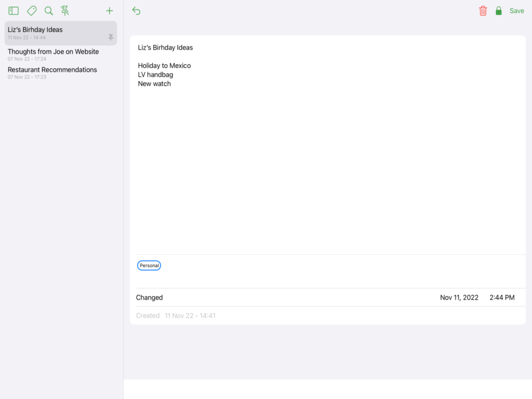Add a new note with plus icon
Image resolution: width=532 pixels, height=399 pixels.
pos(109,11)
